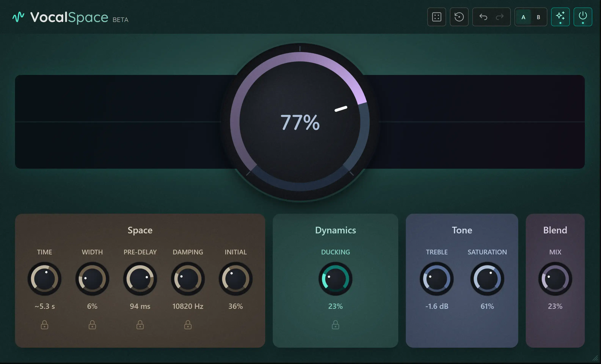Lock the TIME parameter
Screen dimensions: 601x364
[44, 325]
